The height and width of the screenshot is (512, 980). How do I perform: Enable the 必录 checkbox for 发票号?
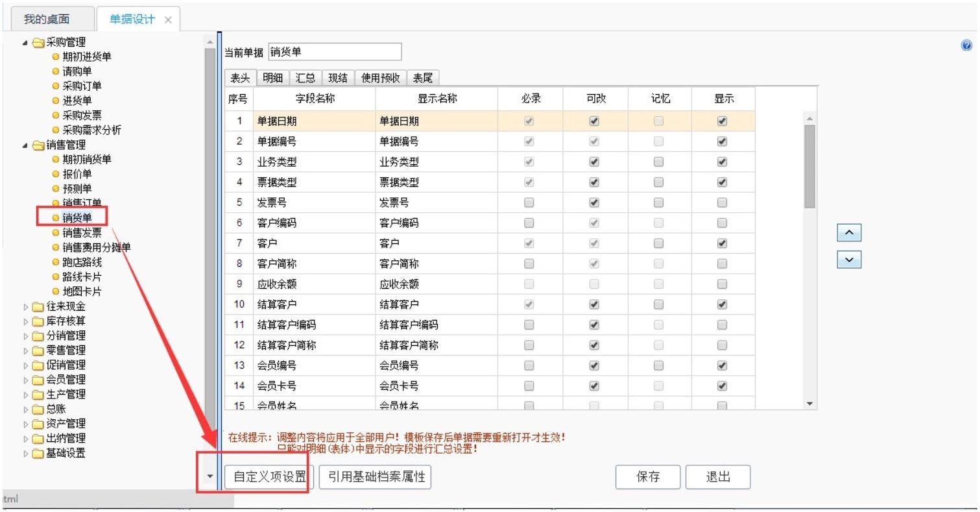click(529, 201)
